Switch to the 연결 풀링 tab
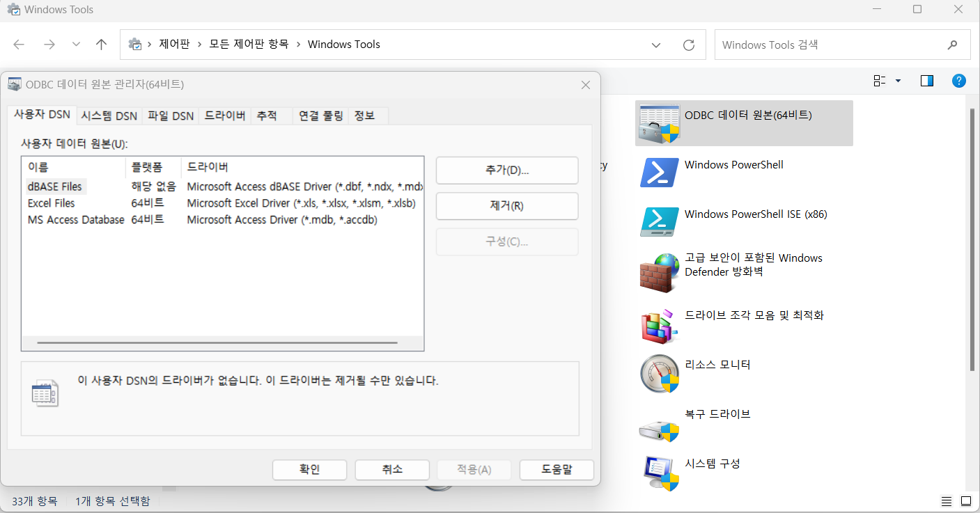 click(320, 116)
